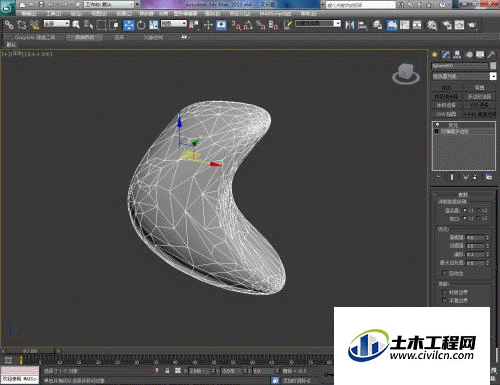Screen dimensions: 500x385
Task: Switch to the Display command panel tab
Action: pos(480,55)
